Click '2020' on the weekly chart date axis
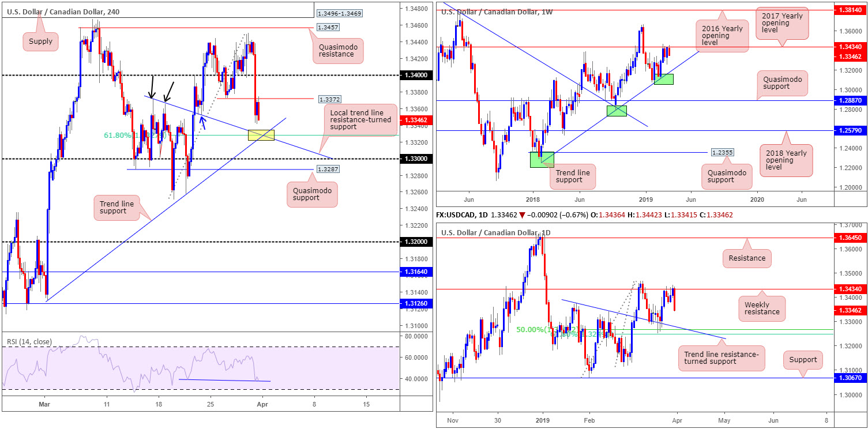The image size is (868, 429). (757, 199)
